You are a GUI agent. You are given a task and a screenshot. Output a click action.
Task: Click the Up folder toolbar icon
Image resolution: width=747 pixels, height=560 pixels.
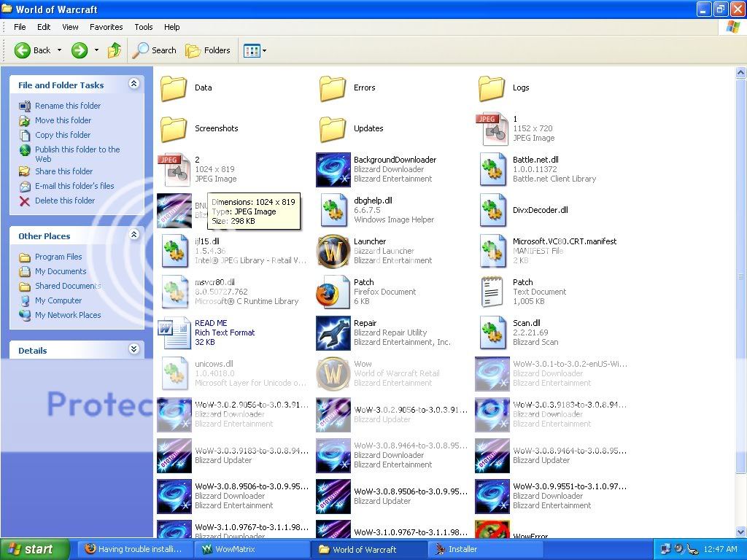115,50
